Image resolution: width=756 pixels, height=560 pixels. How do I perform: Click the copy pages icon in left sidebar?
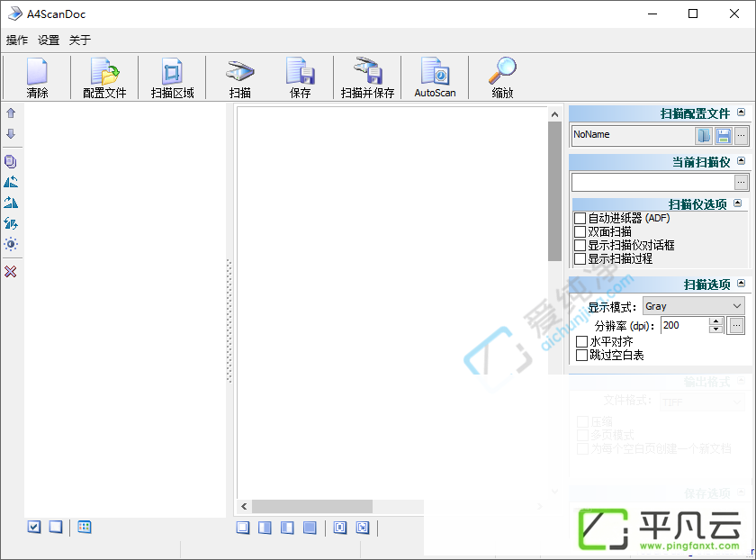[x=11, y=161]
